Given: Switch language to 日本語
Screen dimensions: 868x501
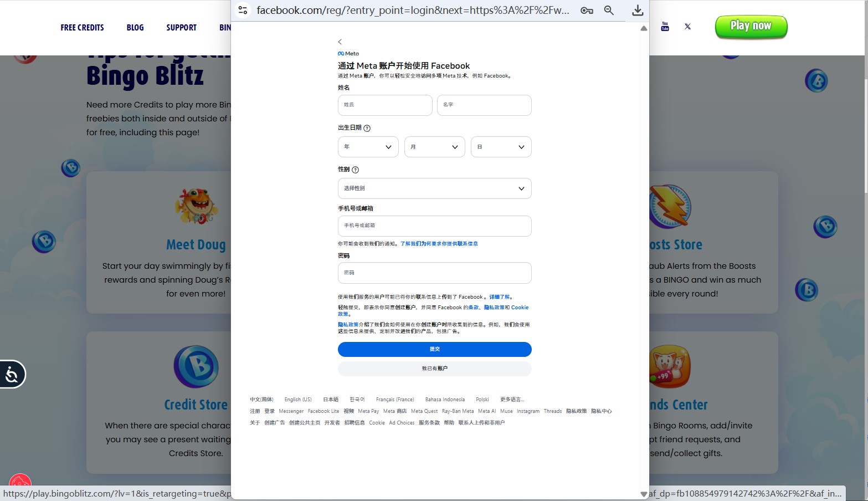Looking at the screenshot, I should [331, 400].
